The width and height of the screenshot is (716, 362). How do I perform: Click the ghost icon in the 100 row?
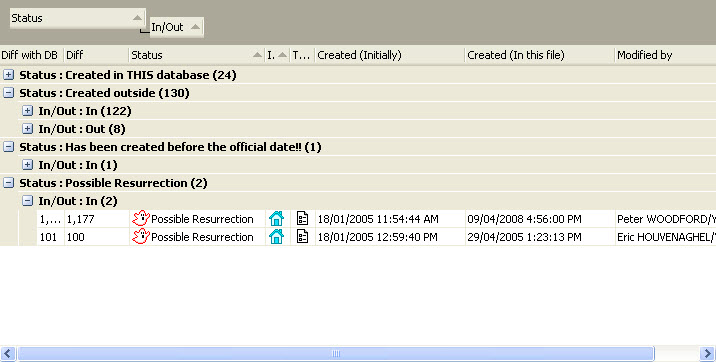click(141, 236)
